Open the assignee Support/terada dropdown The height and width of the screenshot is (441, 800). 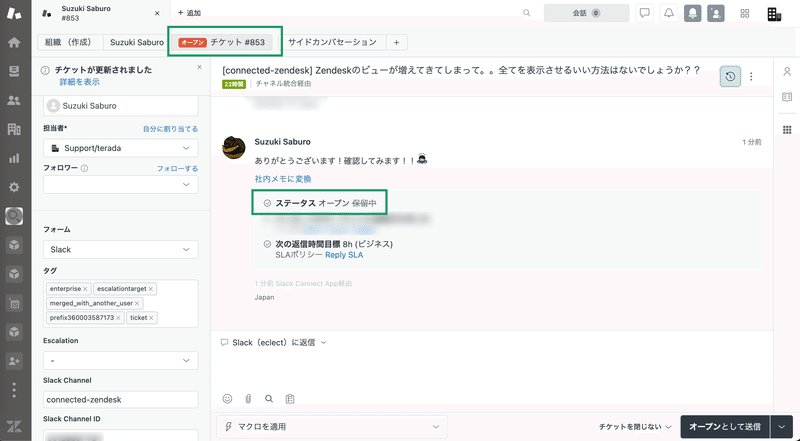(121, 148)
